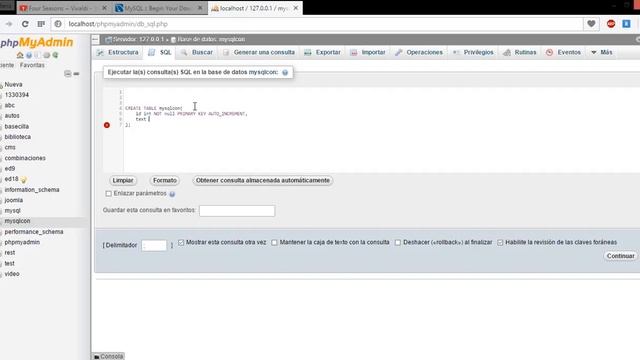This screenshot has height=360, width=640.
Task: Open the Eventos tab
Action: coord(564,53)
